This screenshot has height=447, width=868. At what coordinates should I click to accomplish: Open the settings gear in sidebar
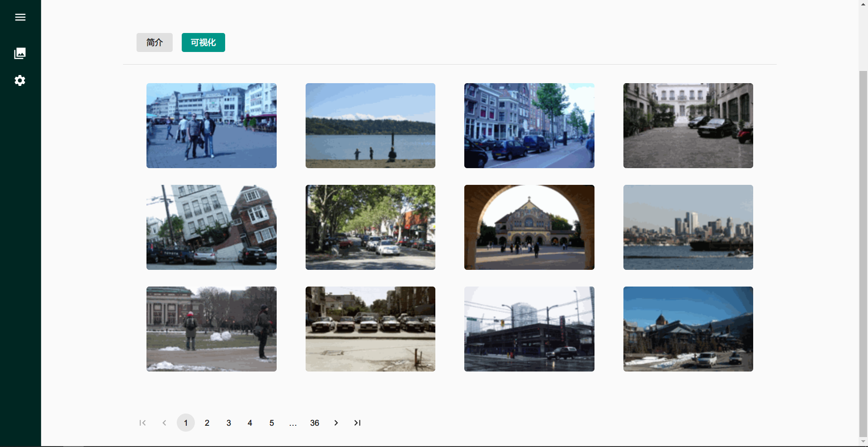coord(20,80)
